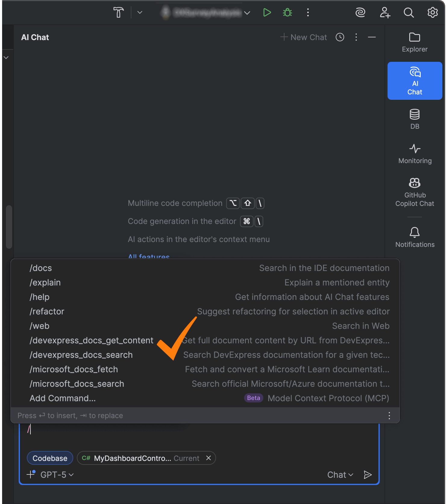Select the /refactor command

pos(205,311)
